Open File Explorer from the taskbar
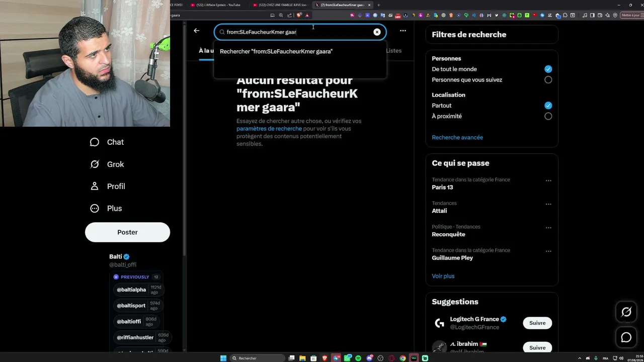 click(x=302, y=358)
